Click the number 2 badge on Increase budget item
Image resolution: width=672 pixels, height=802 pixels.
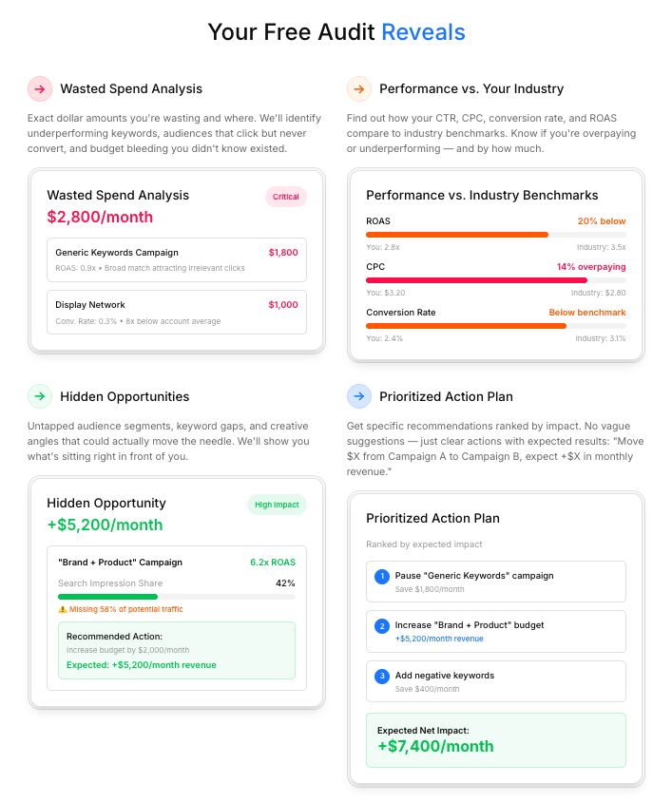point(382,626)
